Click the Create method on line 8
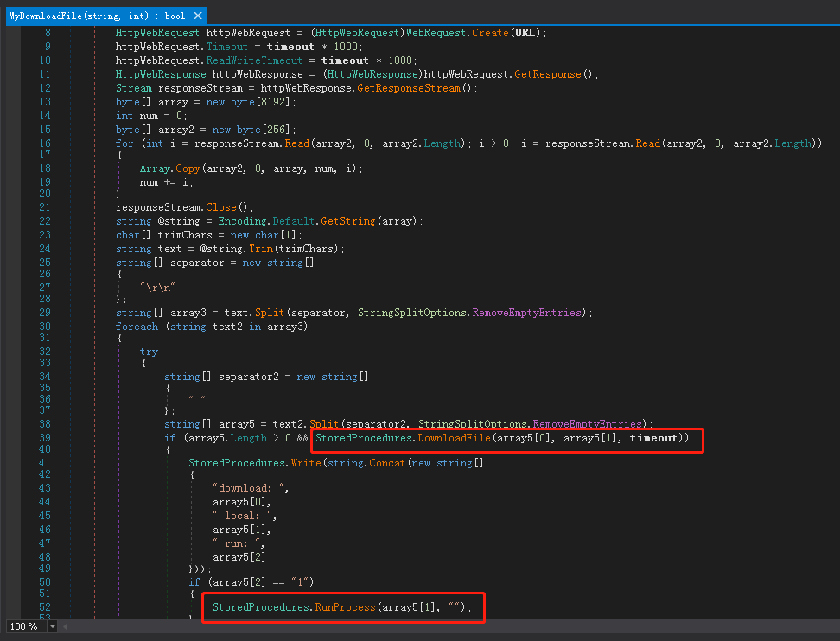The image size is (840, 641). tap(490, 33)
